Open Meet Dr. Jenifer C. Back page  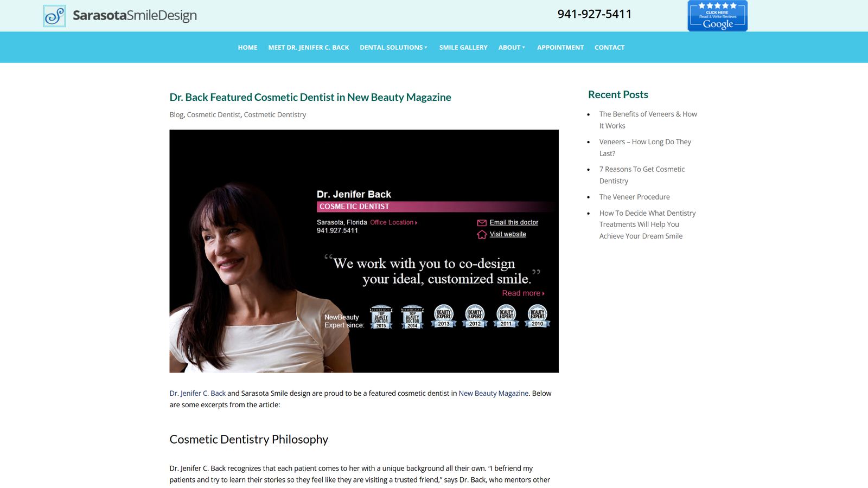pos(309,48)
